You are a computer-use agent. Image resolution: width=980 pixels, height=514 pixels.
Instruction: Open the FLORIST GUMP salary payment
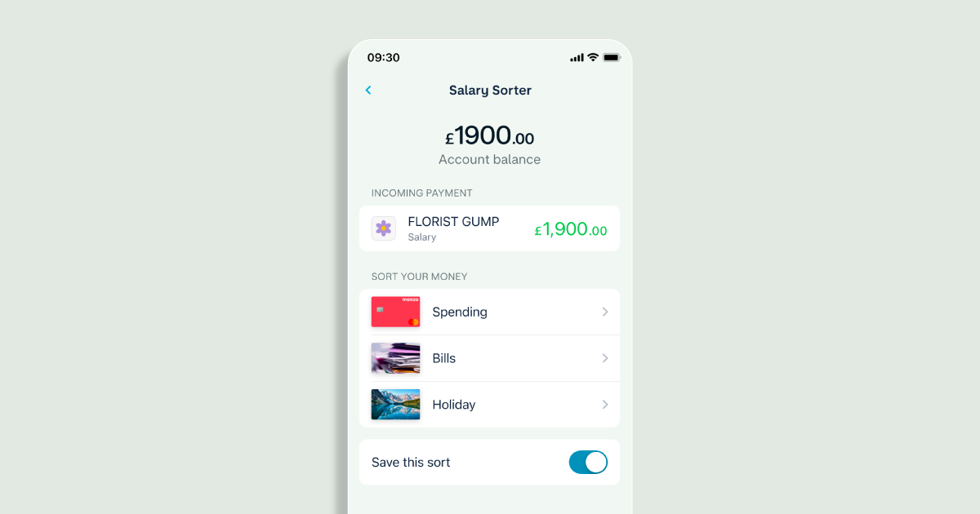(x=489, y=228)
